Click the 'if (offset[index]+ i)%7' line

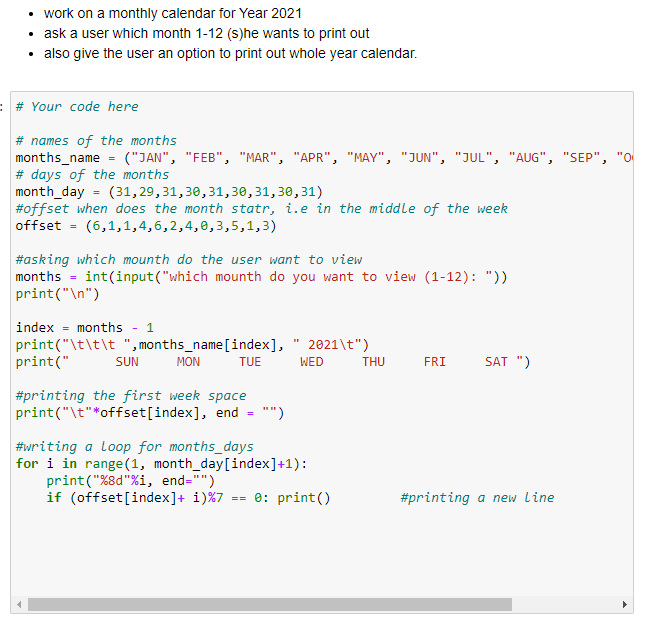(x=188, y=498)
